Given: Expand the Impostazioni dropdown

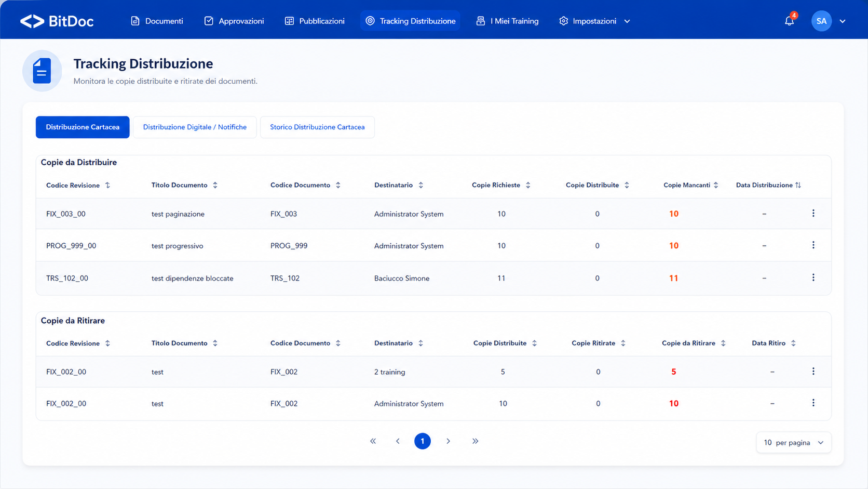Looking at the screenshot, I should (x=595, y=21).
